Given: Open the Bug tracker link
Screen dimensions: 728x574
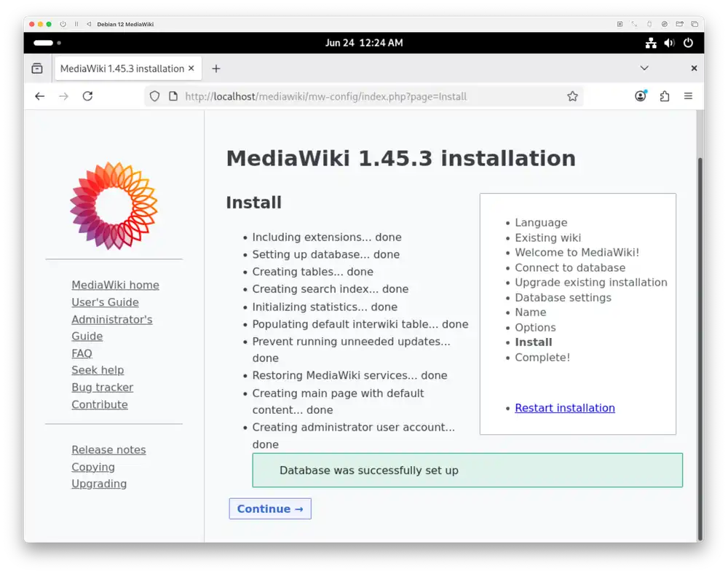Looking at the screenshot, I should (102, 388).
